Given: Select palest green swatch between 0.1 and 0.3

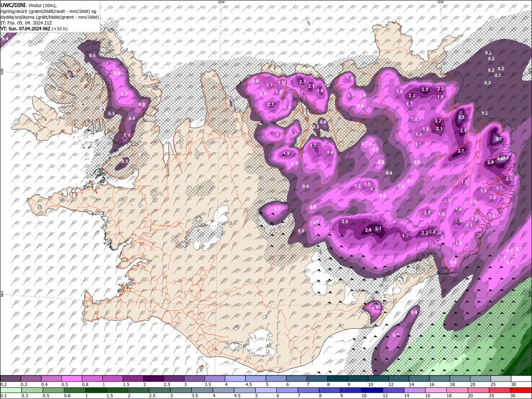Looking at the screenshot, I should tap(11, 390).
